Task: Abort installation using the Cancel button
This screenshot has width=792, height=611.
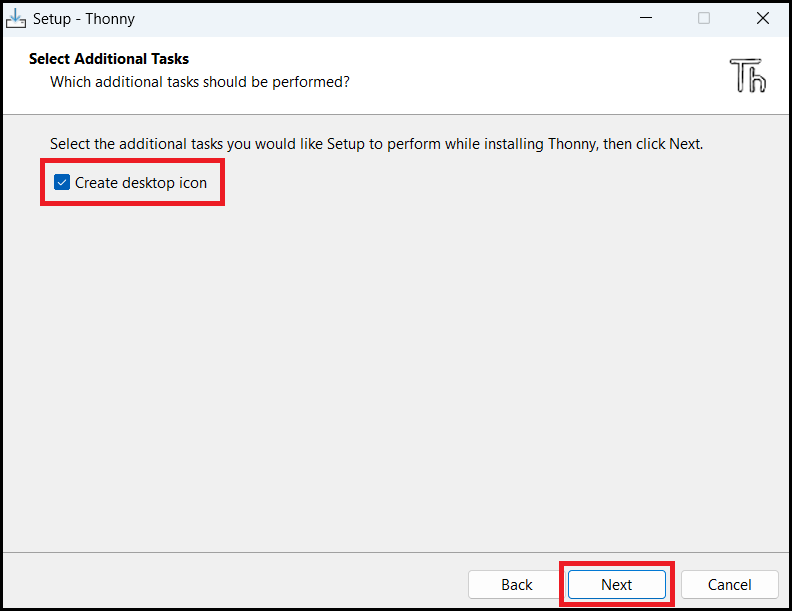Action: (x=729, y=584)
